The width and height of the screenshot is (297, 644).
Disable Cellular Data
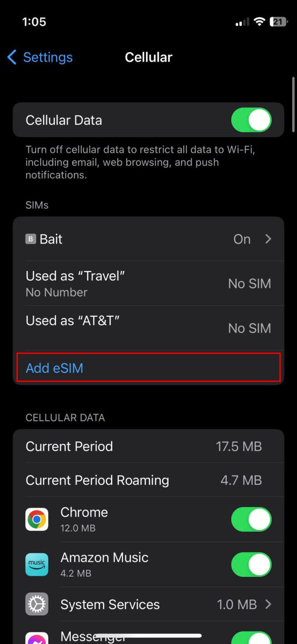(251, 119)
